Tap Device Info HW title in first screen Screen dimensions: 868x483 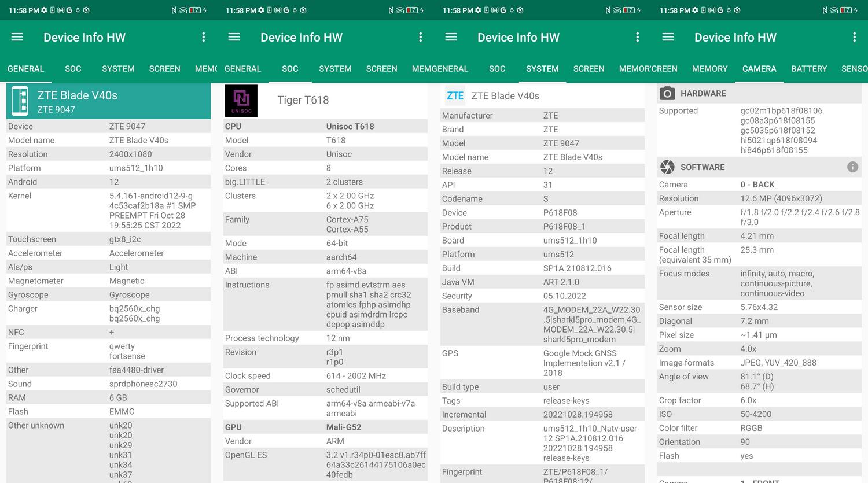pos(84,38)
